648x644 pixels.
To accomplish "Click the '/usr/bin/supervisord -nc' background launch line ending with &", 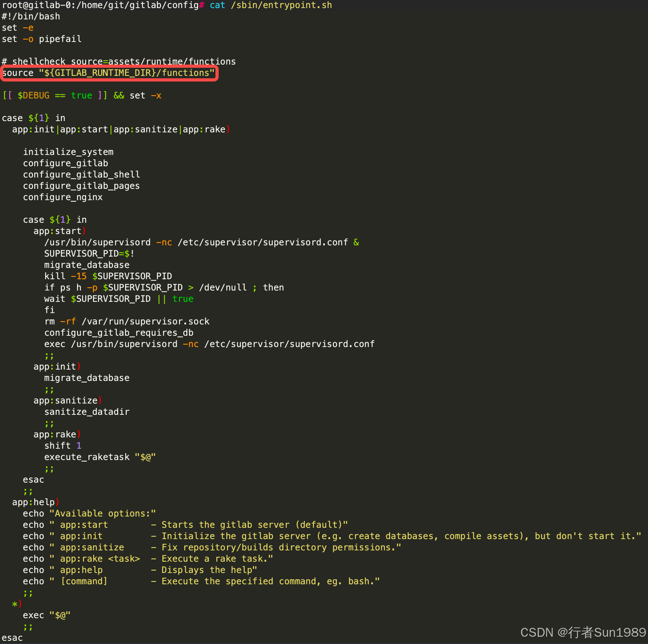I will point(202,243).
